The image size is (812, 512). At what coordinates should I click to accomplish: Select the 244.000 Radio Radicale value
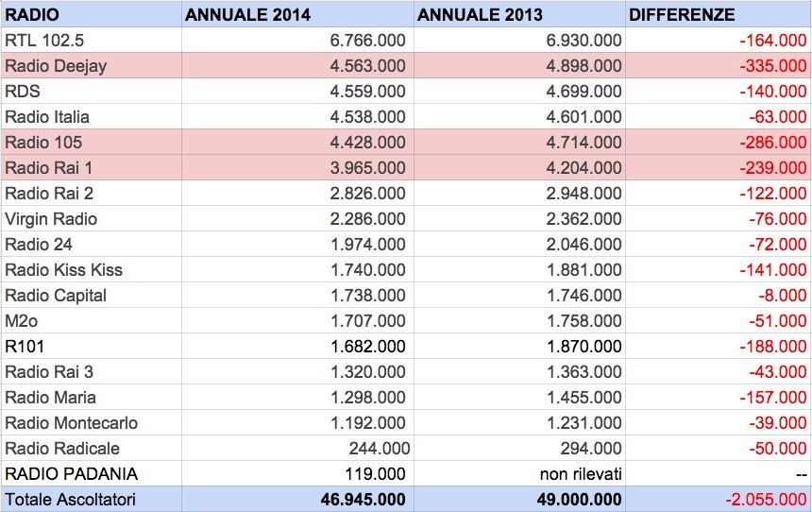click(x=379, y=449)
